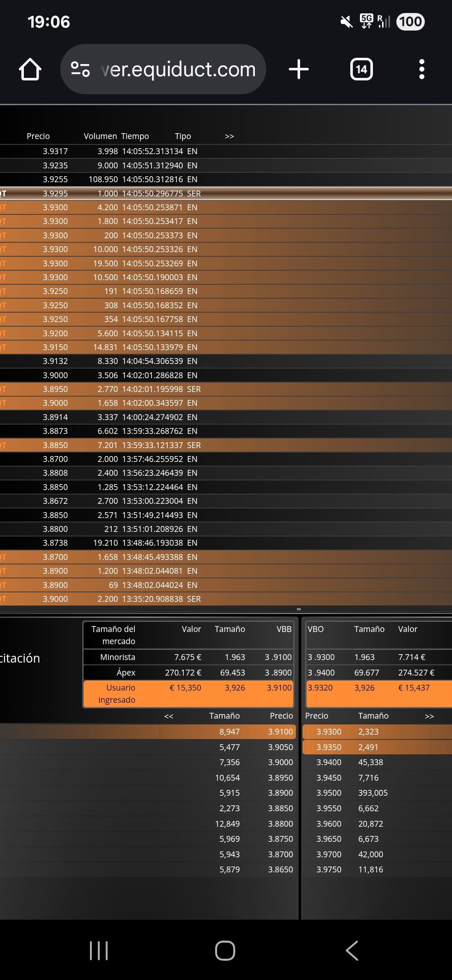The image size is (452, 980).
Task: Open the browser three-dot menu
Action: [x=421, y=70]
